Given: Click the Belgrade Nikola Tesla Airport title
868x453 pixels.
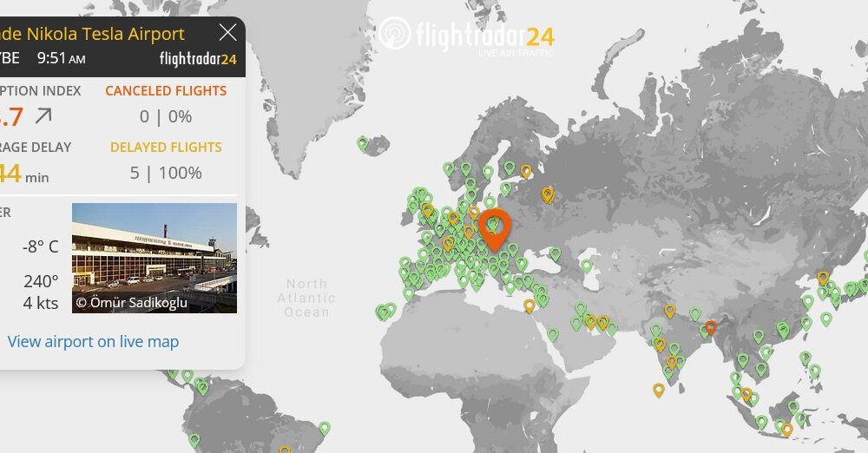Looking at the screenshot, I should (x=95, y=34).
